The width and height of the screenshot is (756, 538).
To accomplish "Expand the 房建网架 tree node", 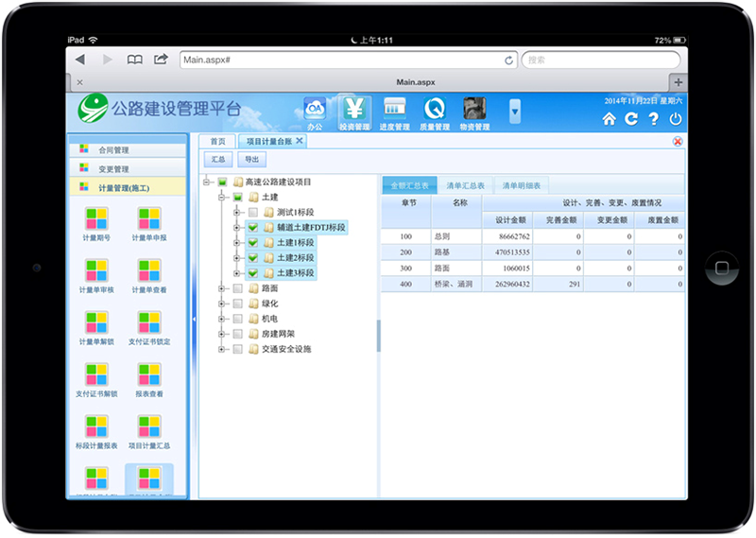I will point(221,334).
